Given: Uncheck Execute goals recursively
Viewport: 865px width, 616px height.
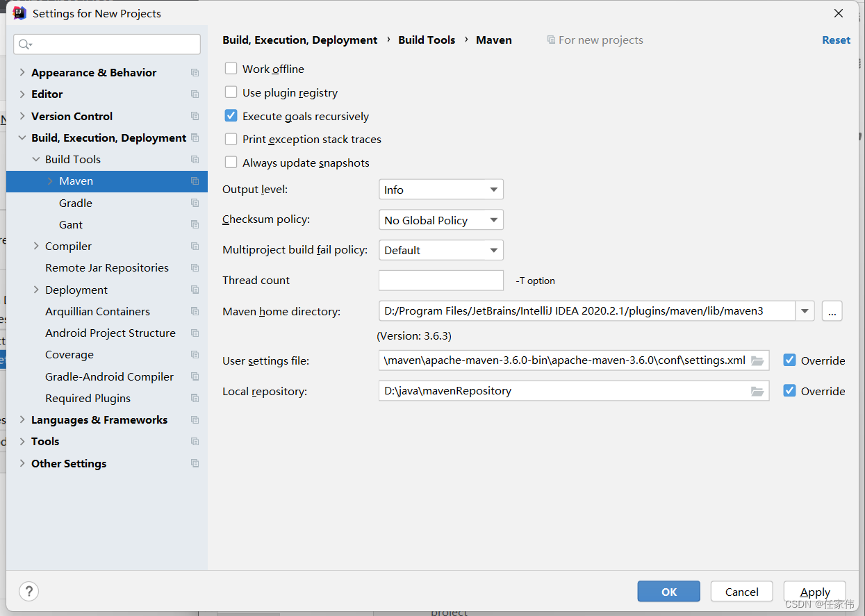Looking at the screenshot, I should (231, 116).
